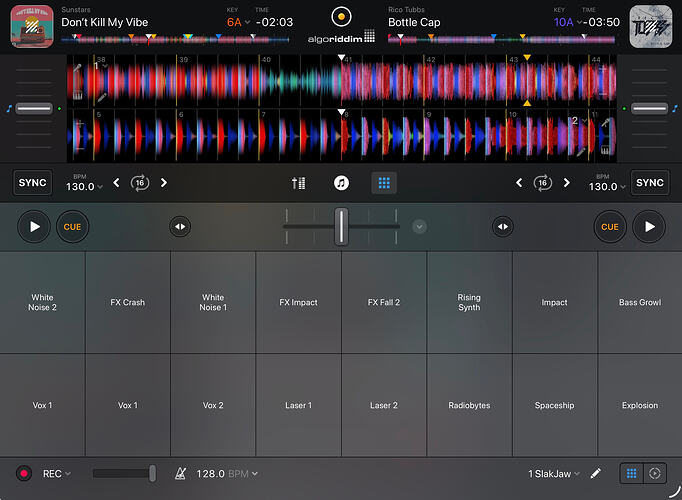The width and height of the screenshot is (682, 500).
Task: Click right deck time remaining -03:50
Action: pos(602,22)
